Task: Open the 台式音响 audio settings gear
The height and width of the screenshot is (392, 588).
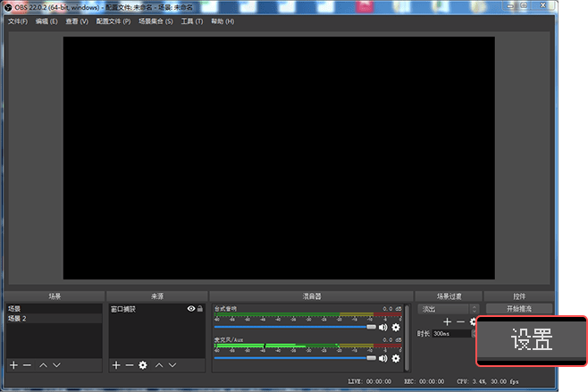Action: 396,328
